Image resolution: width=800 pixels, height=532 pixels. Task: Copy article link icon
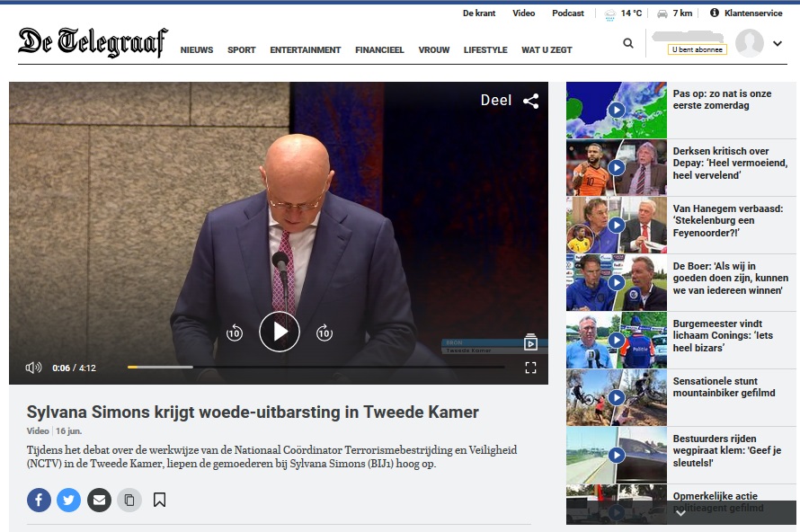[x=129, y=500]
